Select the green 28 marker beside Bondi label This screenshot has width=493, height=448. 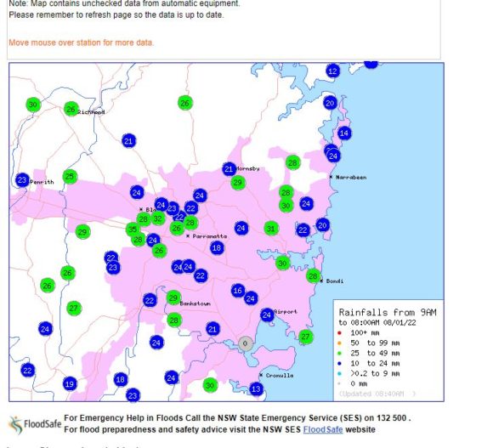(x=313, y=276)
